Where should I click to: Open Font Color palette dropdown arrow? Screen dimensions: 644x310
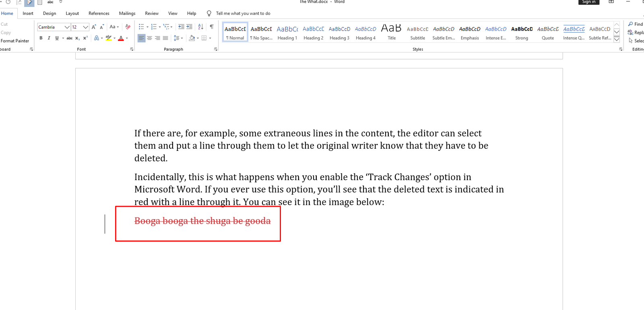(127, 38)
